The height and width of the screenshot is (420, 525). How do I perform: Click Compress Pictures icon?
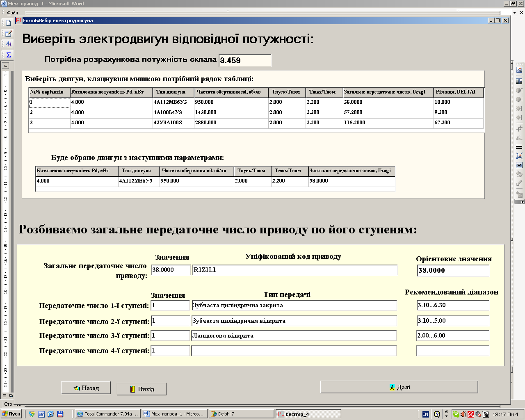click(519, 156)
